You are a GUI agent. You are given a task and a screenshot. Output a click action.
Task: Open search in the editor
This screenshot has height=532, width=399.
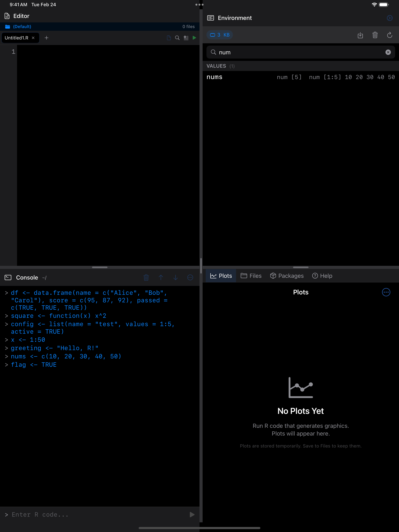(x=177, y=38)
